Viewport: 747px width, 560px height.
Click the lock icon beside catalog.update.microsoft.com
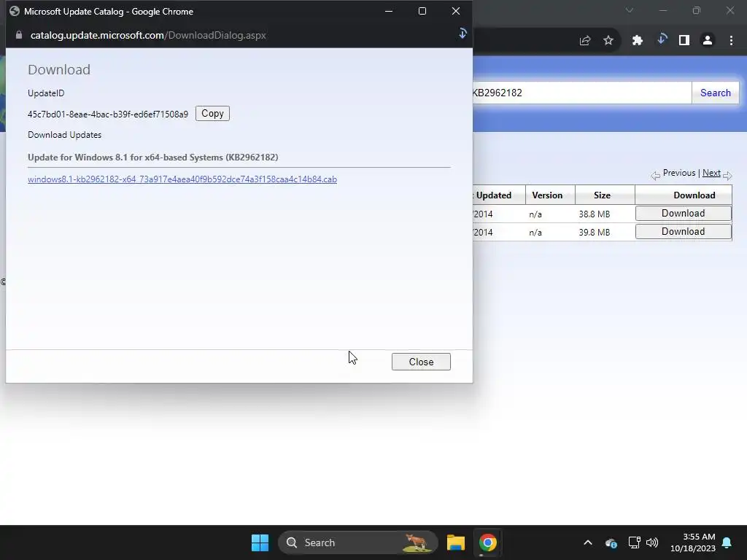point(18,35)
